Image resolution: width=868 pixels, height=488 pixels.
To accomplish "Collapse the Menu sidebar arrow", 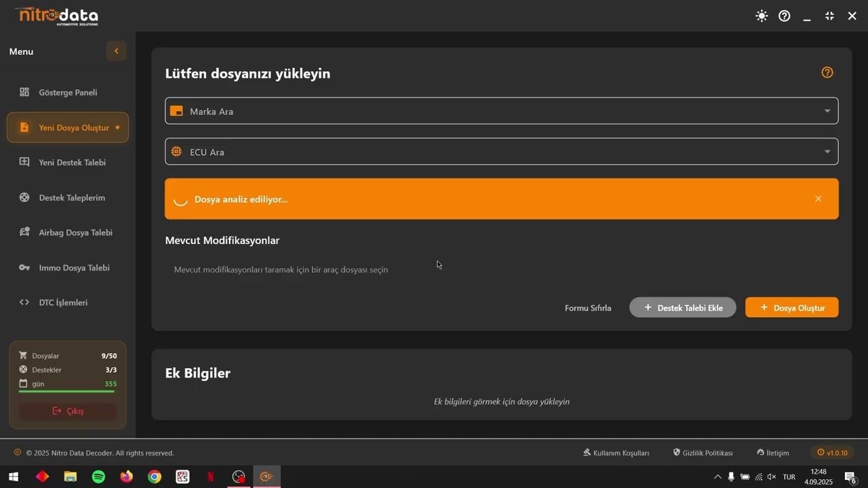I will [116, 51].
